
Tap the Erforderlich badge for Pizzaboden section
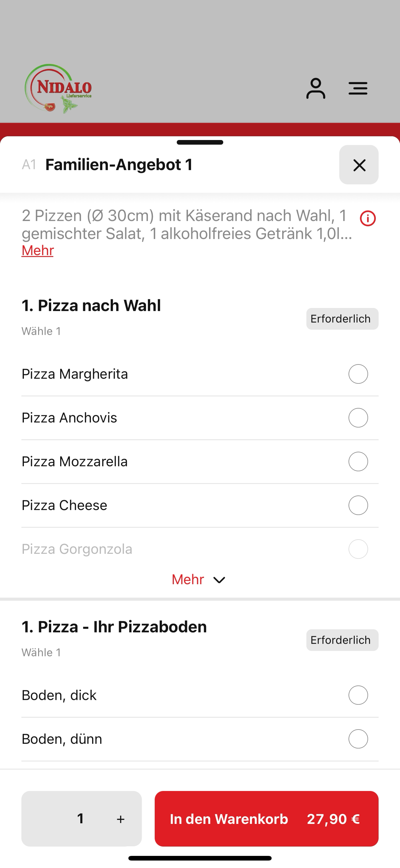pyautogui.click(x=342, y=640)
